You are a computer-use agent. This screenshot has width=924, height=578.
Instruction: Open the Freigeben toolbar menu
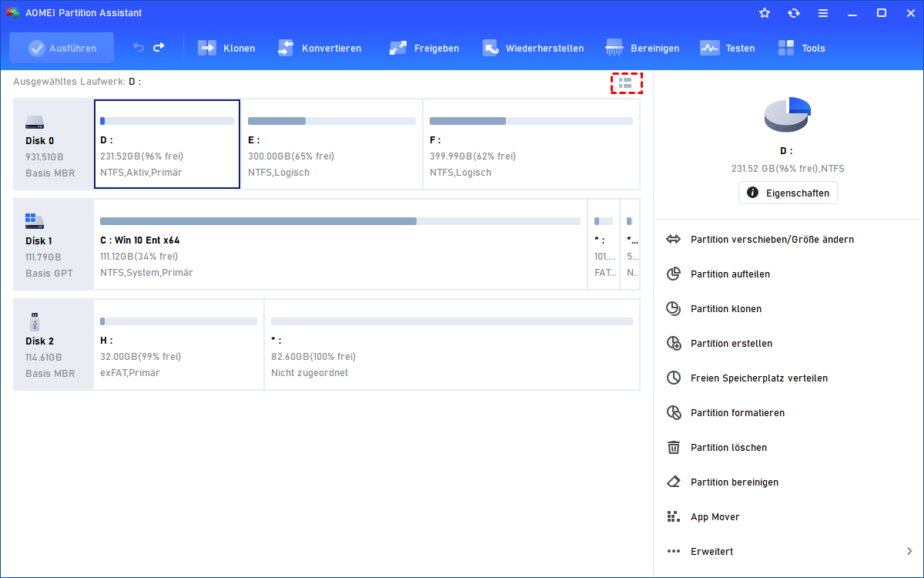423,48
